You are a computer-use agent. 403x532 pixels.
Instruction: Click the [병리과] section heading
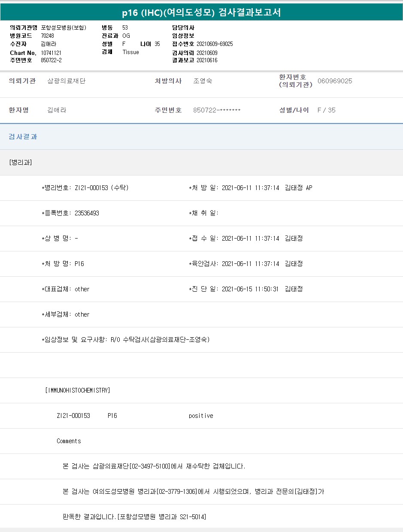(x=20, y=162)
